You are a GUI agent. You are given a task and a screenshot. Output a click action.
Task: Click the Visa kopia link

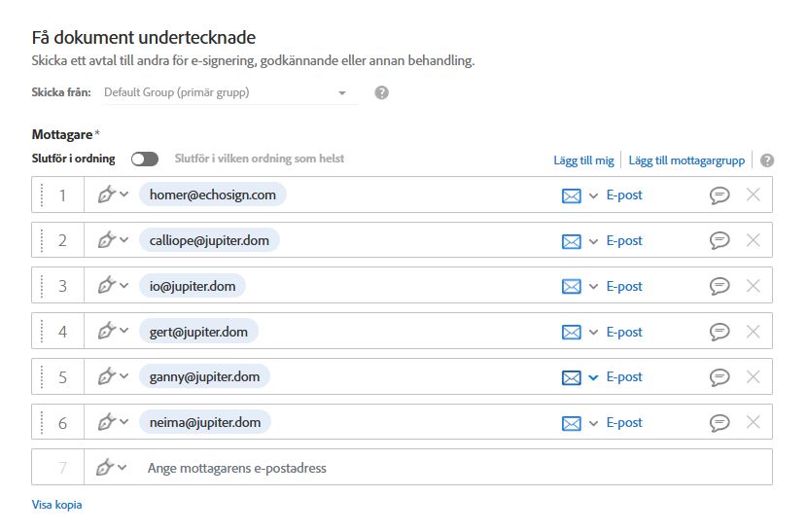(56, 505)
